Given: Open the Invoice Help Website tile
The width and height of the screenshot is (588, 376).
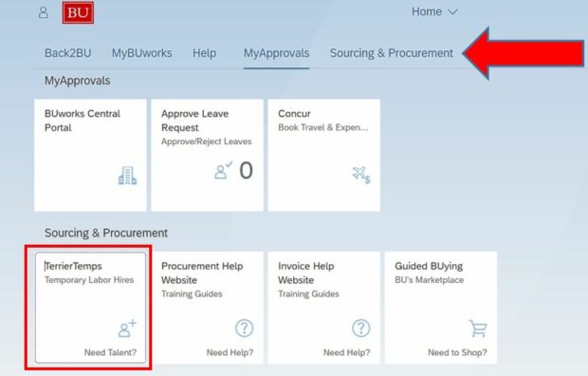Looking at the screenshot, I should [x=324, y=308].
